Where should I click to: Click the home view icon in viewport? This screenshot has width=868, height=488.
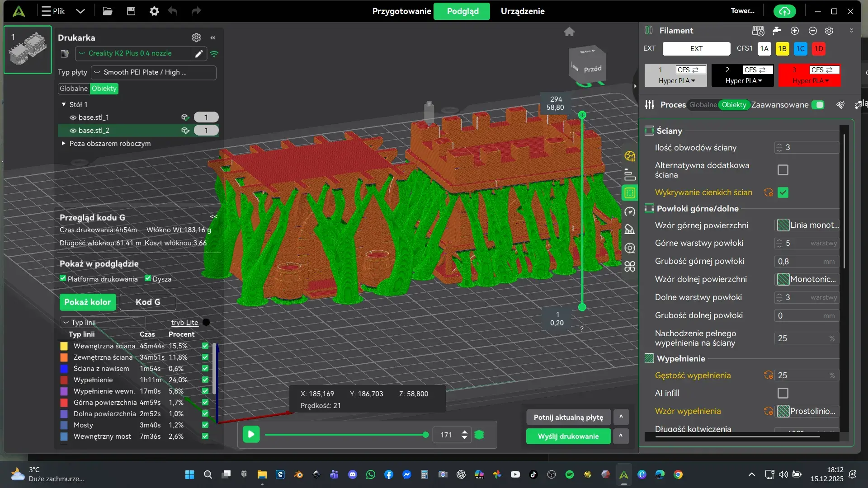point(569,32)
